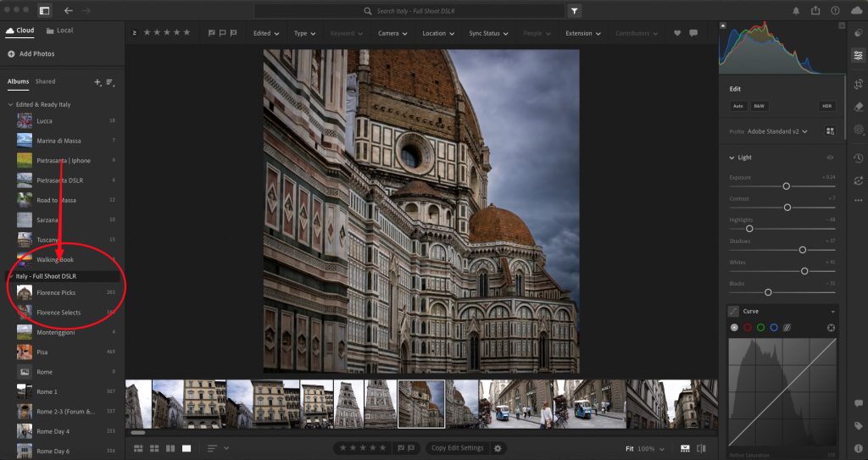Click the Copy Edit Settings button

click(458, 448)
